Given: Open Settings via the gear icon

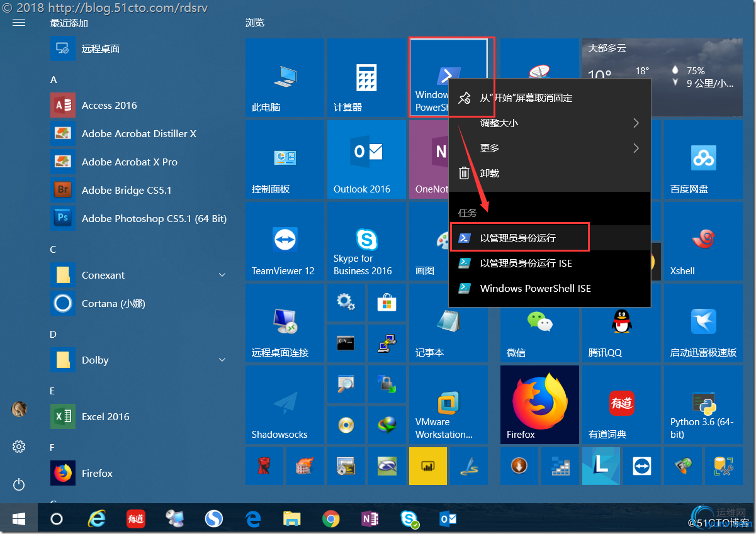Looking at the screenshot, I should 19,447.
